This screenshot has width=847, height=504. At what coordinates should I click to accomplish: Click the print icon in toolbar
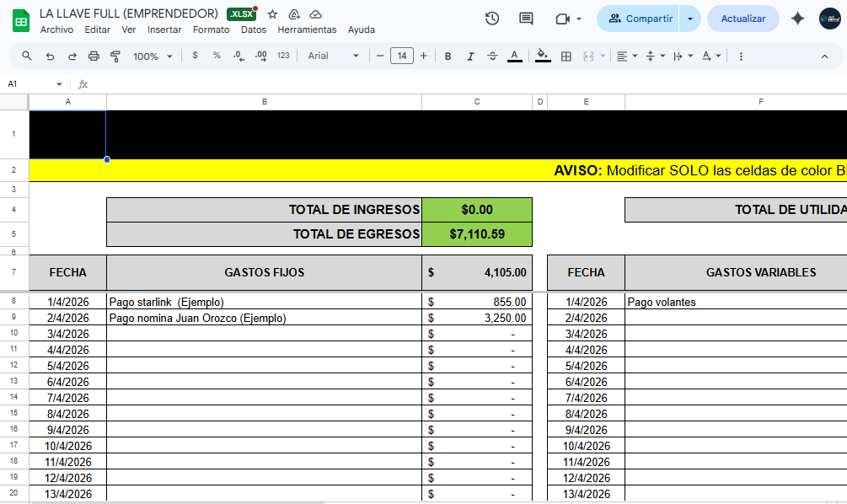pyautogui.click(x=94, y=56)
